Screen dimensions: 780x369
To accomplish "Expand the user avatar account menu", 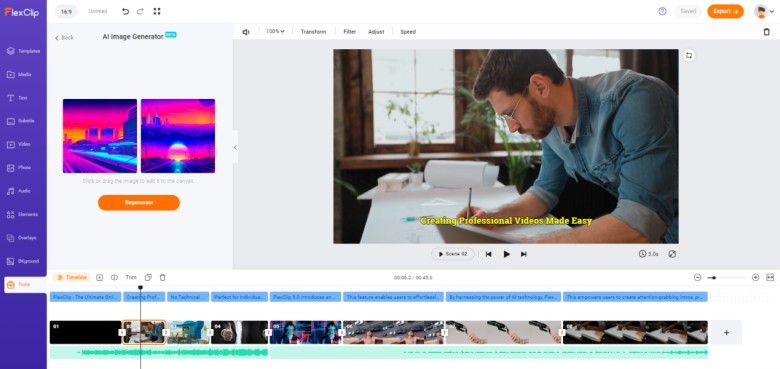I will pos(764,11).
